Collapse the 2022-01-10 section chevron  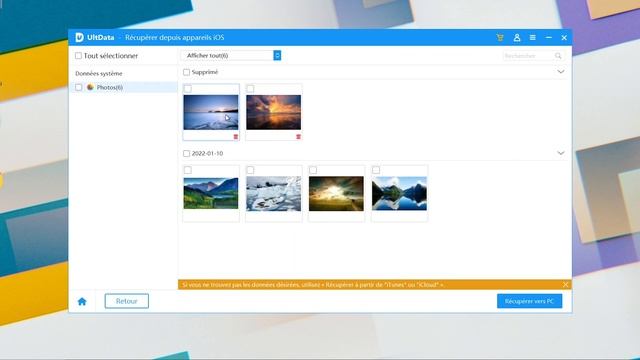[561, 153]
